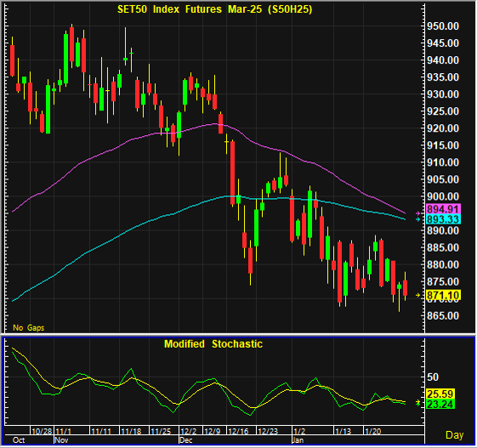Click the cyan 893.33 moving average label
Image resolution: width=477 pixels, height=448 pixels.
pyautogui.click(x=444, y=219)
